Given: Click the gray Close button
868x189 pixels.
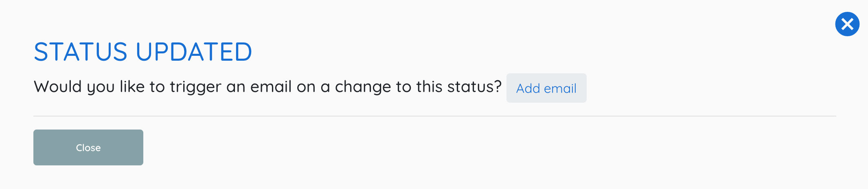Looking at the screenshot, I should tap(88, 147).
